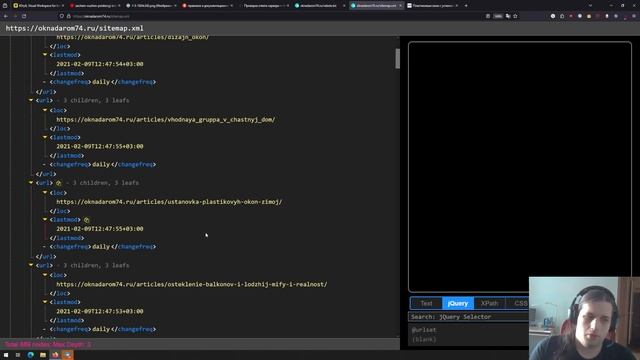Click the sitemap.xml page title URL

coord(74,28)
